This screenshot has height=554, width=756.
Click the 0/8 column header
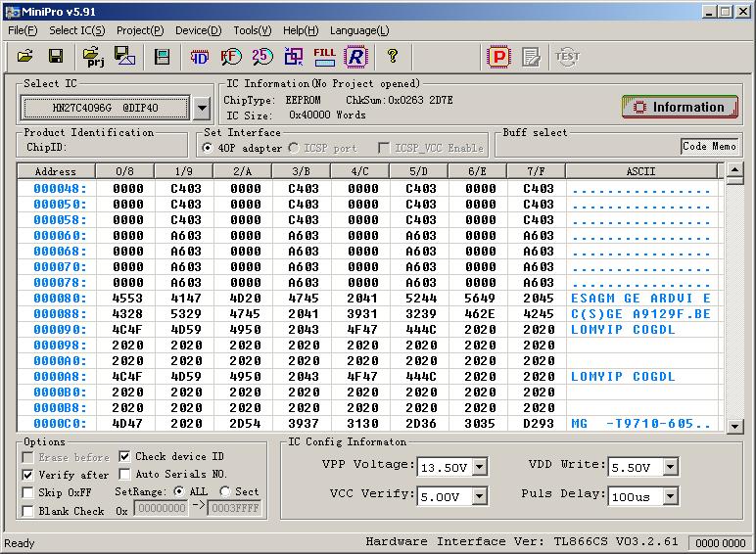[125, 171]
